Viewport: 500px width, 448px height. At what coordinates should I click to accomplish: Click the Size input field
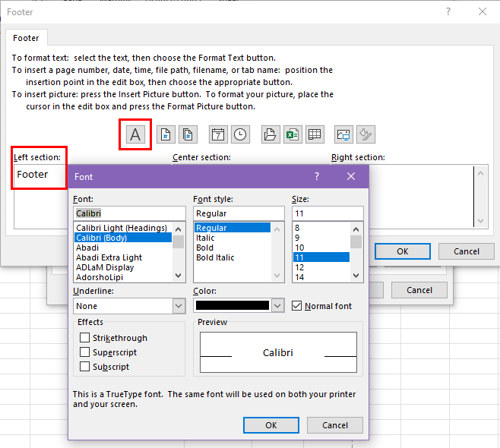coord(328,213)
